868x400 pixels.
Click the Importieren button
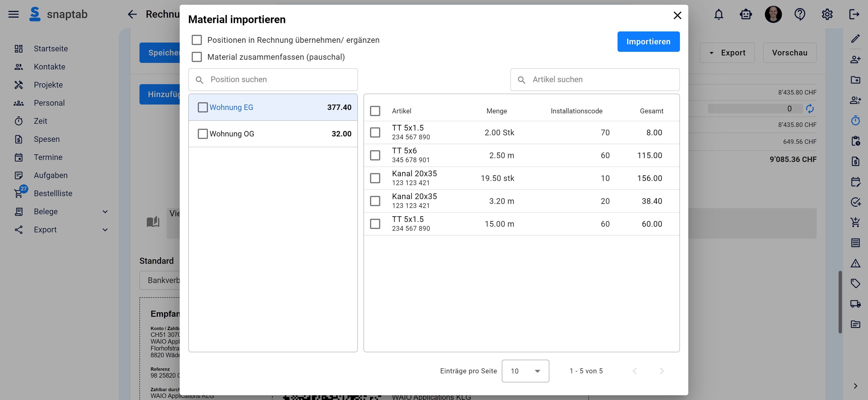[648, 42]
